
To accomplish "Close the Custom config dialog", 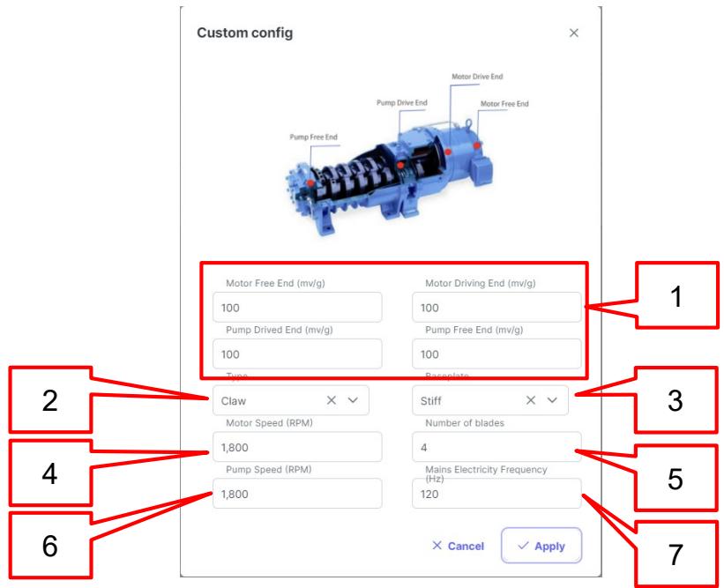I will [573, 33].
